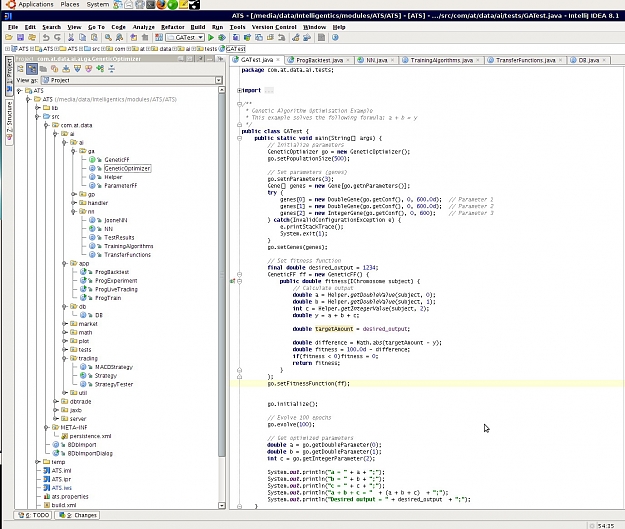Open the 9: Changes tool window
The height and width of the screenshot is (529, 625).
pos(77,515)
